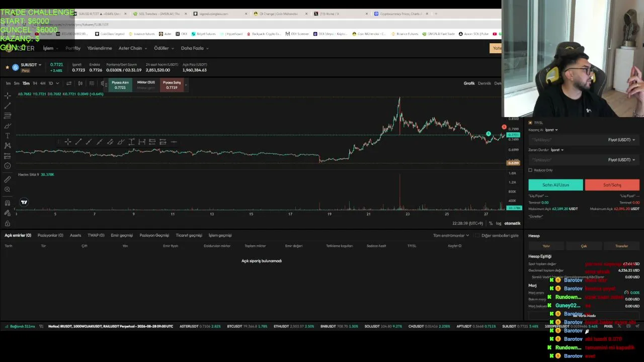Switch to the Grafik view tab
Viewport: 644px width, 362px height.
469,83
